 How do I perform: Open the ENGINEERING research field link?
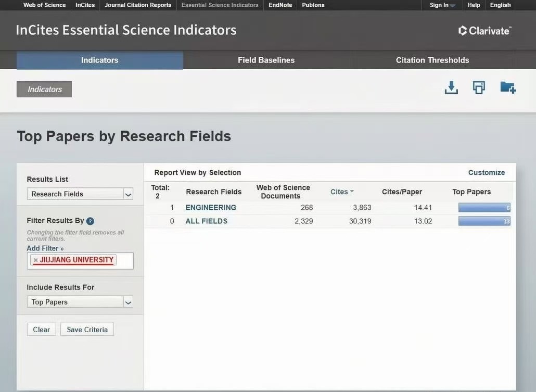click(211, 208)
